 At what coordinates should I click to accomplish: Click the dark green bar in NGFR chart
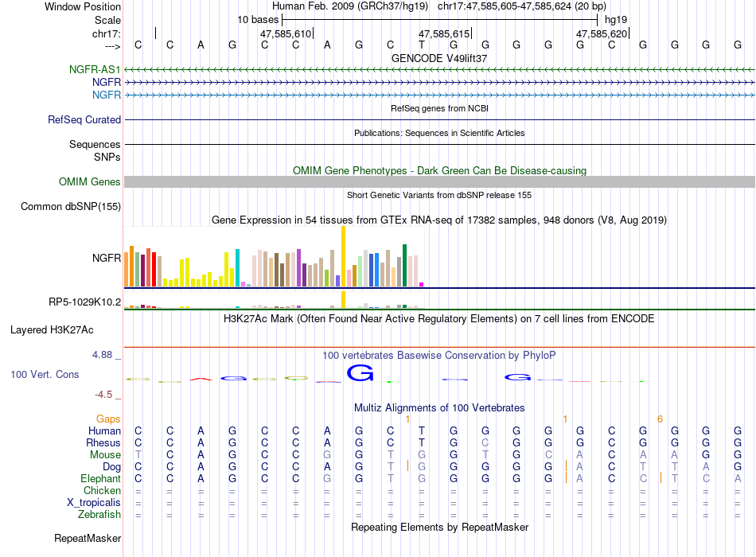tap(404, 266)
